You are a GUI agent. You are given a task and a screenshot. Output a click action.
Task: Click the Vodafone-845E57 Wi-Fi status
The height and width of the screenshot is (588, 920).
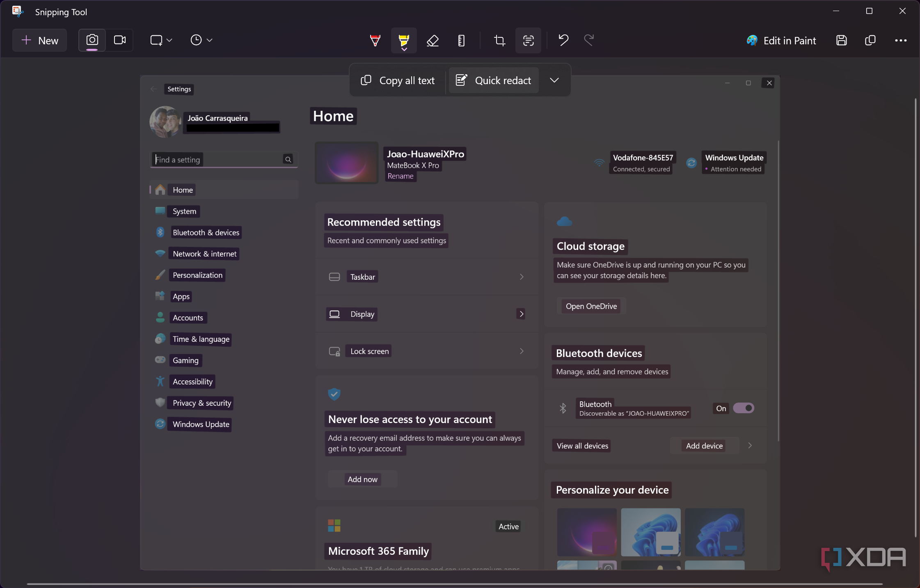click(x=634, y=163)
